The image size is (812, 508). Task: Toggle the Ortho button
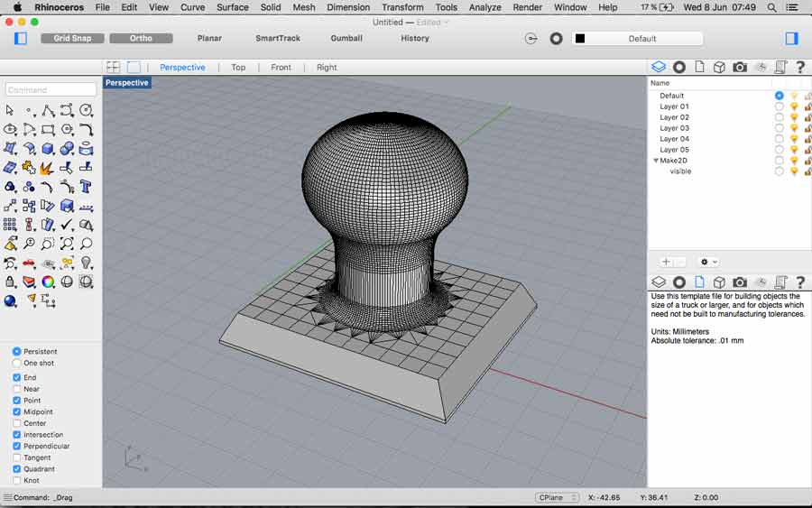tap(141, 38)
